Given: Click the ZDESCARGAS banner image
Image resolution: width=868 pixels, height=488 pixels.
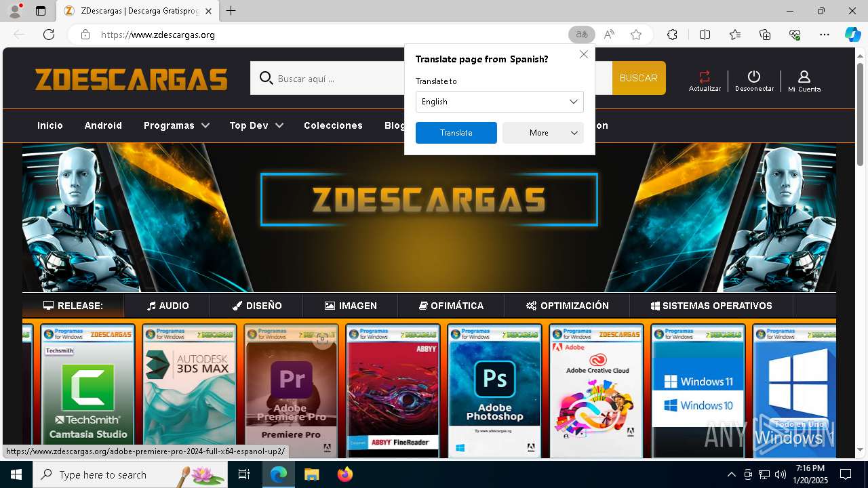Looking at the screenshot, I should tap(429, 218).
